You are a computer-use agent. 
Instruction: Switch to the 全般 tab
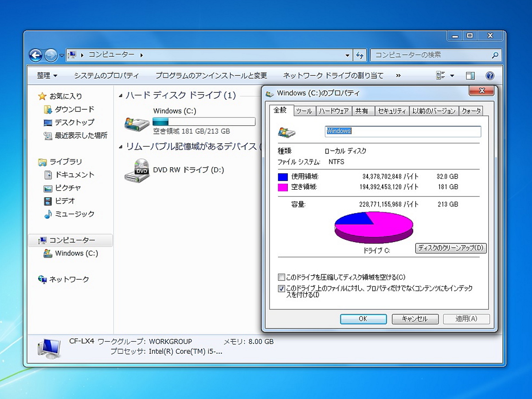[x=281, y=110]
